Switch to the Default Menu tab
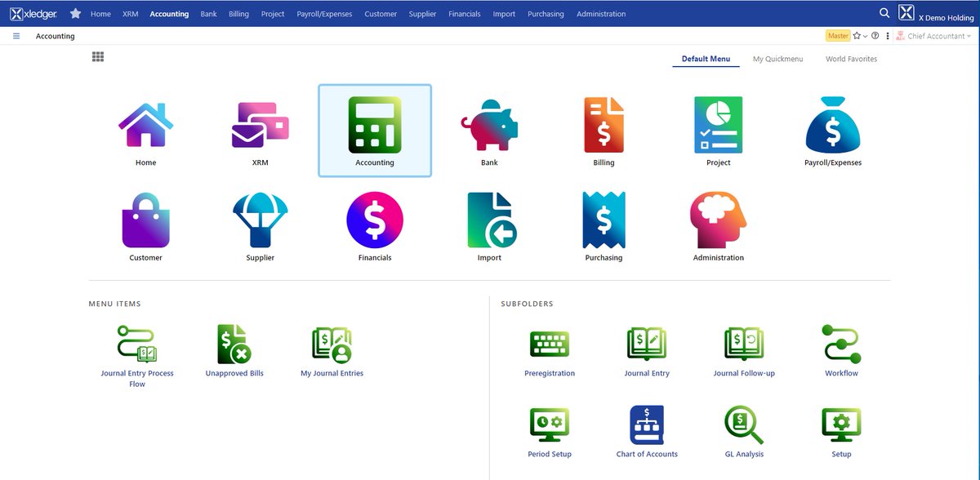This screenshot has height=480, width=980. click(x=706, y=59)
